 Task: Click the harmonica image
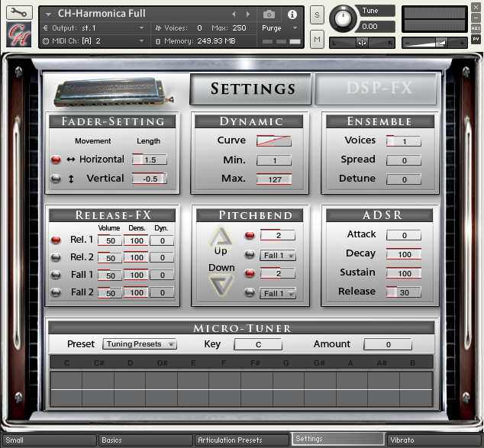(113, 92)
